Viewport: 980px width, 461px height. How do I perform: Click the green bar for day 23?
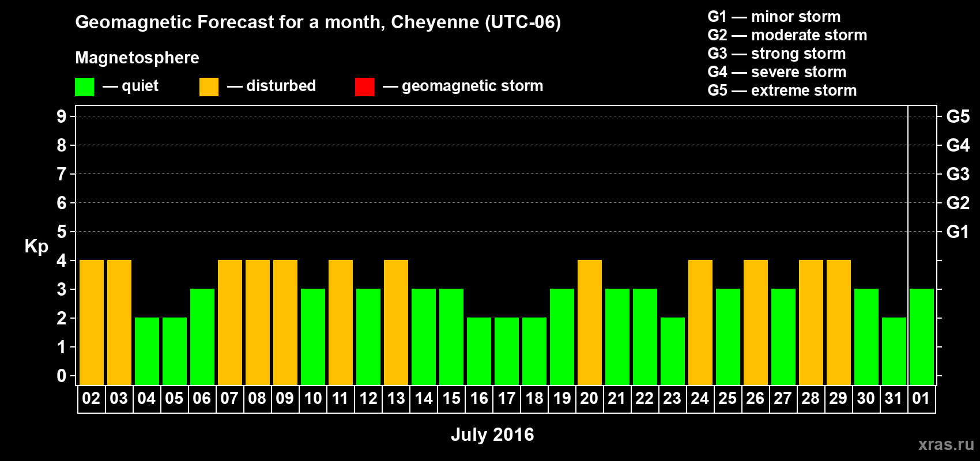point(673,351)
